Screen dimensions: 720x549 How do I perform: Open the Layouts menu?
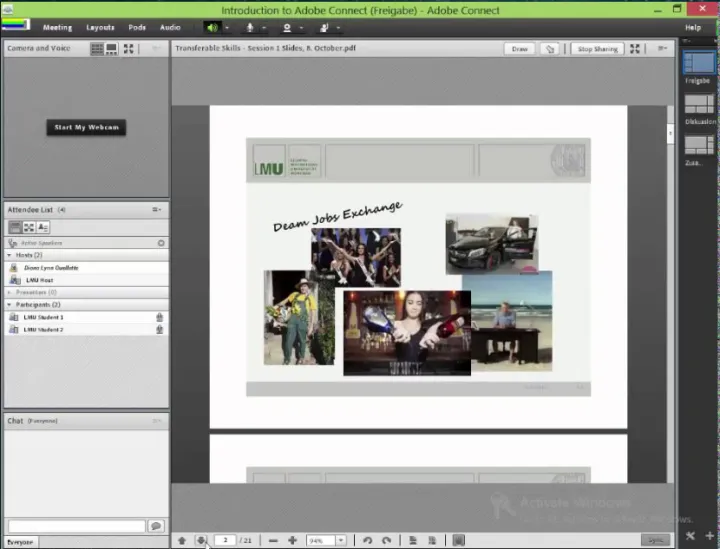(100, 27)
